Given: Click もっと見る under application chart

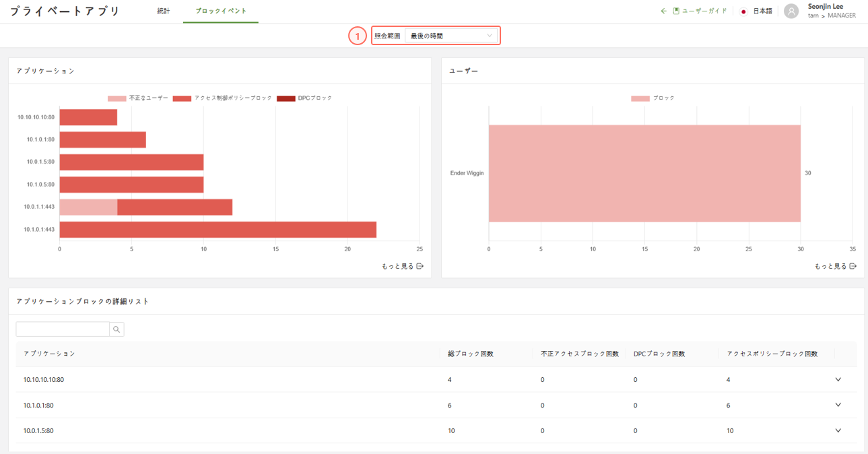Looking at the screenshot, I should pyautogui.click(x=402, y=266).
